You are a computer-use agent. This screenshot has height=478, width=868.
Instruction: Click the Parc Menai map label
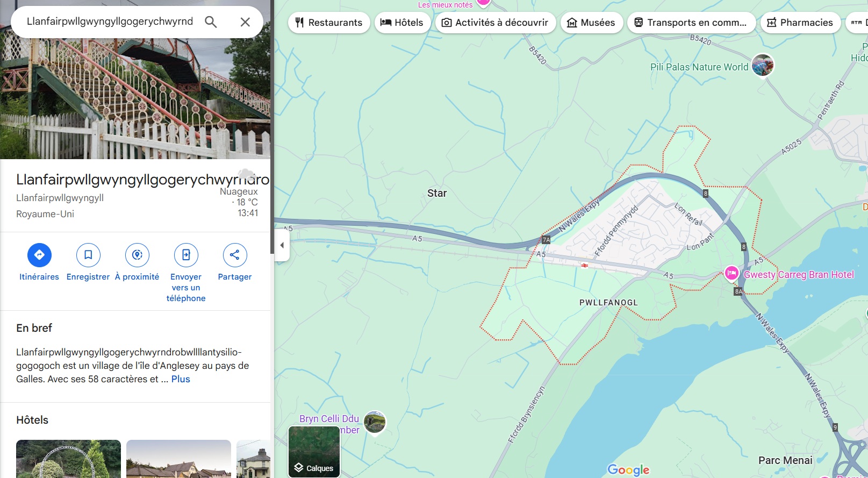tap(785, 460)
